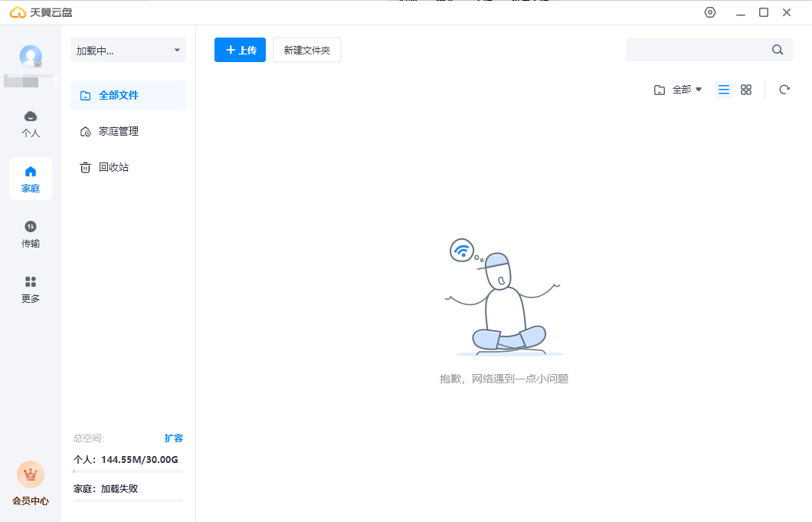Select 全部文件 in the side menu
The image size is (812, 522).
[128, 95]
